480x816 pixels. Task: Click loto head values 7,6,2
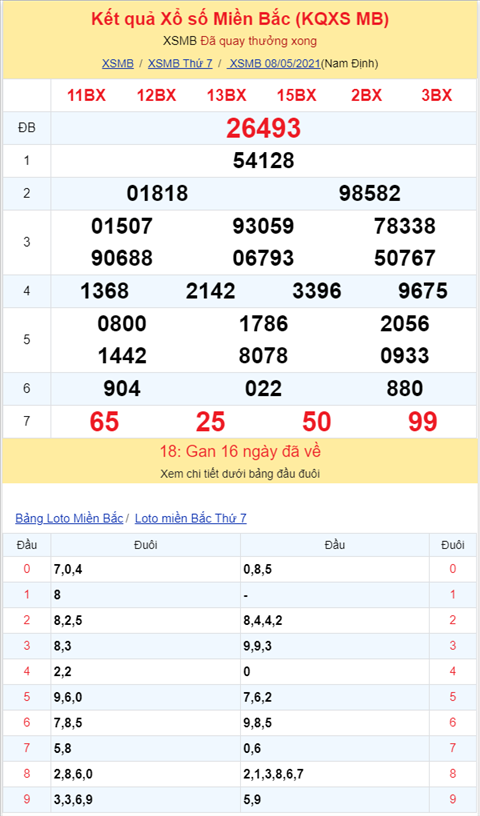[x=258, y=697]
